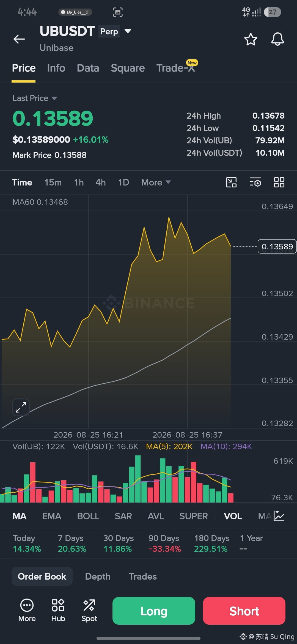Toggle the AVL indicator
This screenshot has width=297, height=644.
[x=156, y=516]
